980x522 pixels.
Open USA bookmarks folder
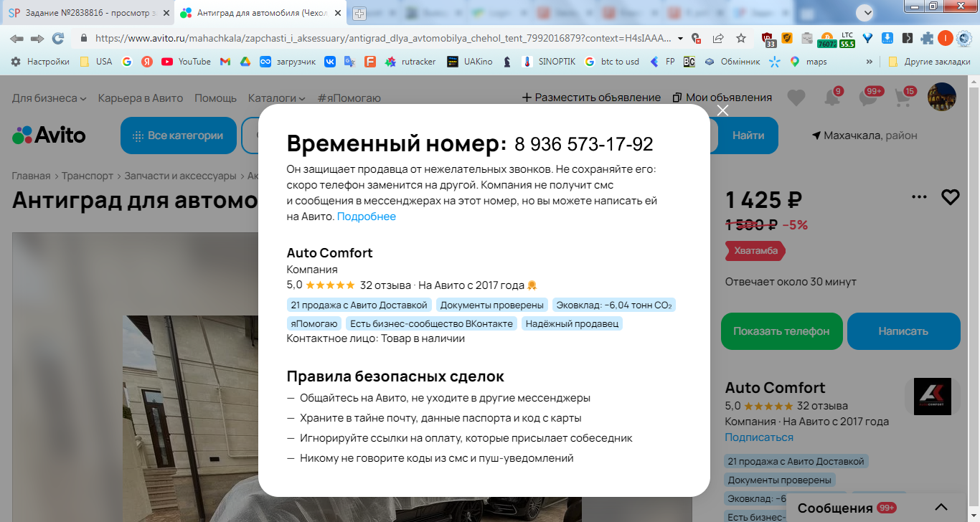[x=96, y=62]
